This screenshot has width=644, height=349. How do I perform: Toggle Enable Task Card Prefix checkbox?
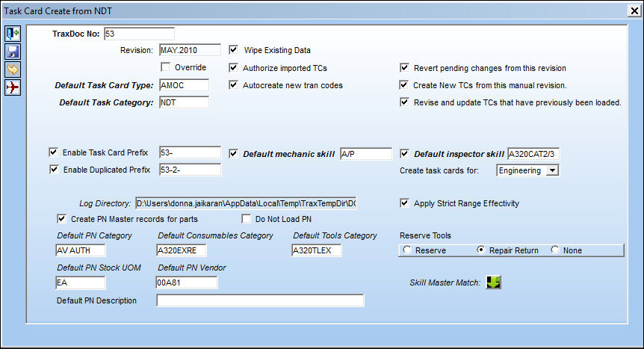click(53, 152)
